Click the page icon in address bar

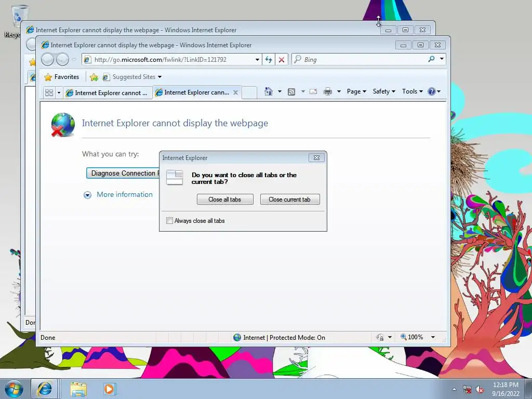(x=87, y=60)
